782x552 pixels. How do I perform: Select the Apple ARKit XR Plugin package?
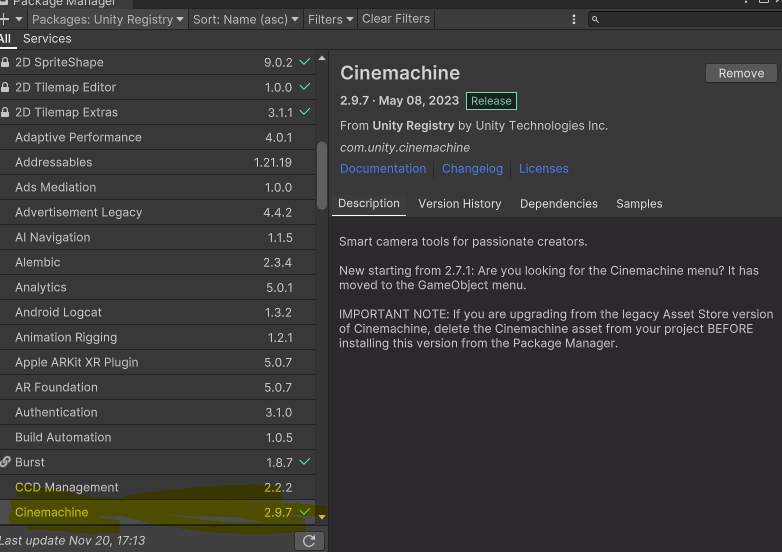[158, 363]
